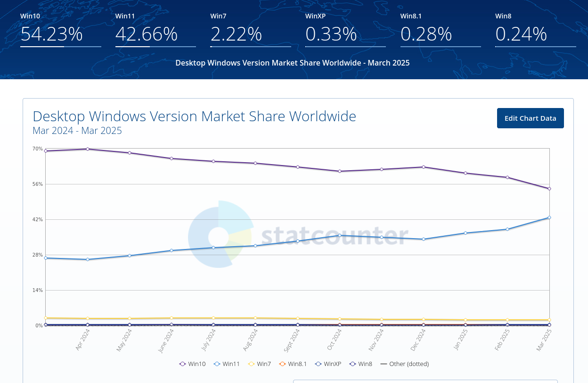Viewport: 588px width, 383px height.
Task: Click the Win8 0.24% header stat
Action: click(x=535, y=30)
